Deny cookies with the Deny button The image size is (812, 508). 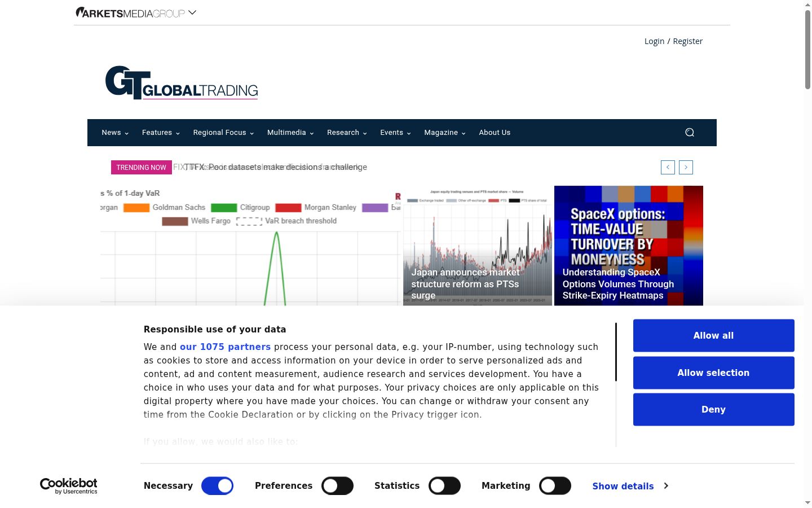[713, 409]
